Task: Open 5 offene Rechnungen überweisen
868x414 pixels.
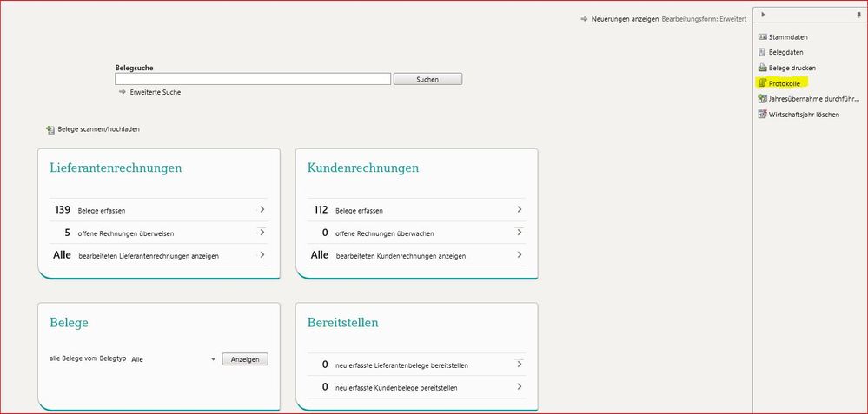Action: click(158, 233)
